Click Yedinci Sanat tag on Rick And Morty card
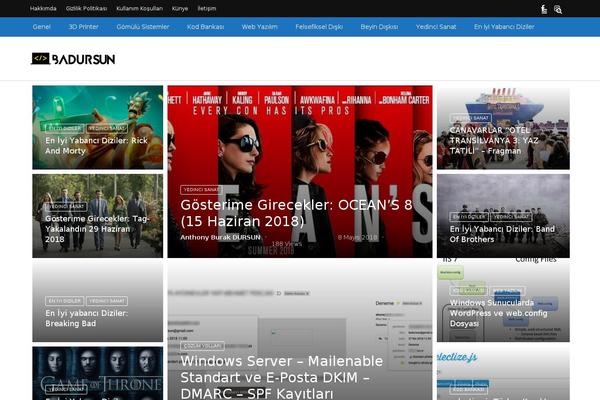 (106, 129)
